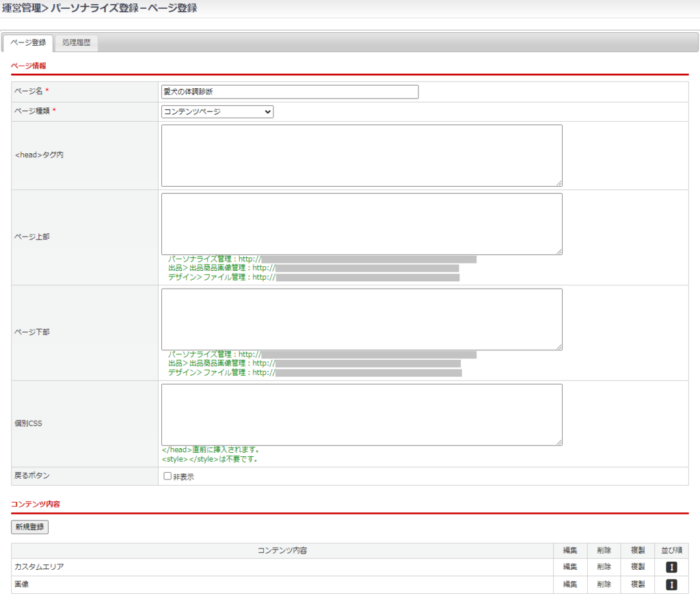
Task: Switch to the 処理履歴 tab
Action: click(x=77, y=42)
